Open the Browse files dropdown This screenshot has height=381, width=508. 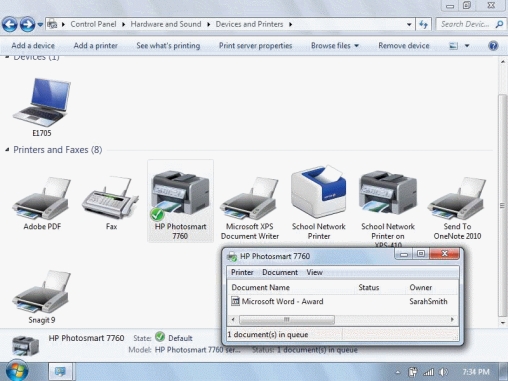point(335,46)
